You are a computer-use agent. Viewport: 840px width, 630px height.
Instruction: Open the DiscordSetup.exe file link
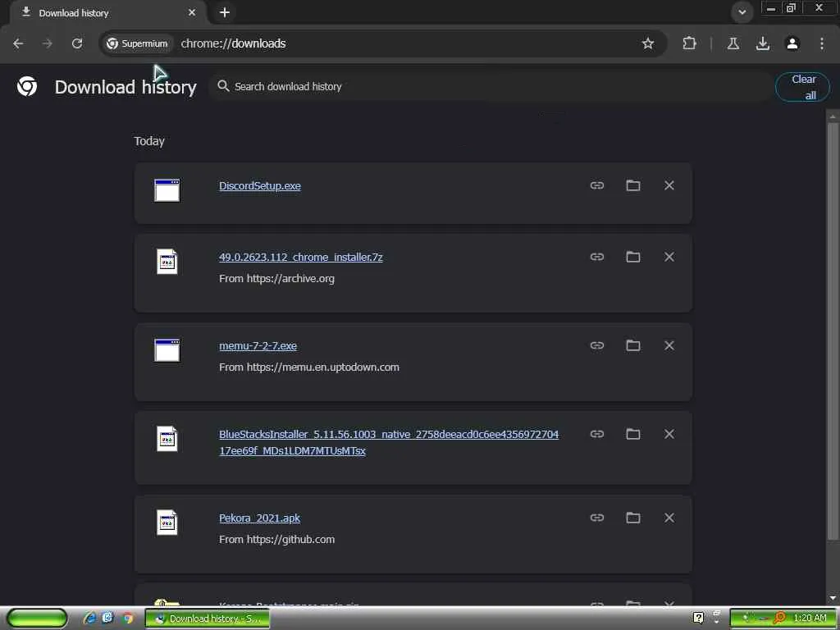[260, 186]
